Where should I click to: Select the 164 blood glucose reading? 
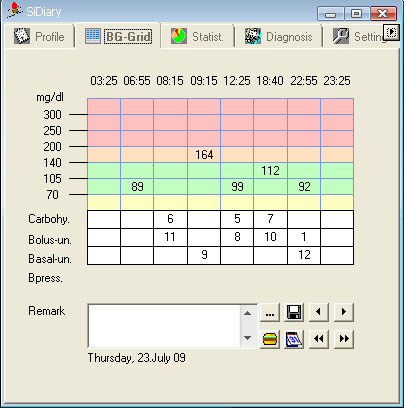pyautogui.click(x=204, y=155)
